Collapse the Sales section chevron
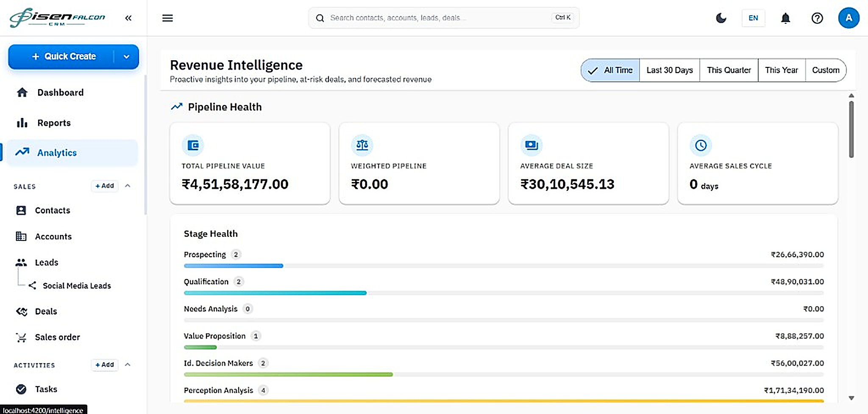The height and width of the screenshot is (414, 868). (x=128, y=186)
